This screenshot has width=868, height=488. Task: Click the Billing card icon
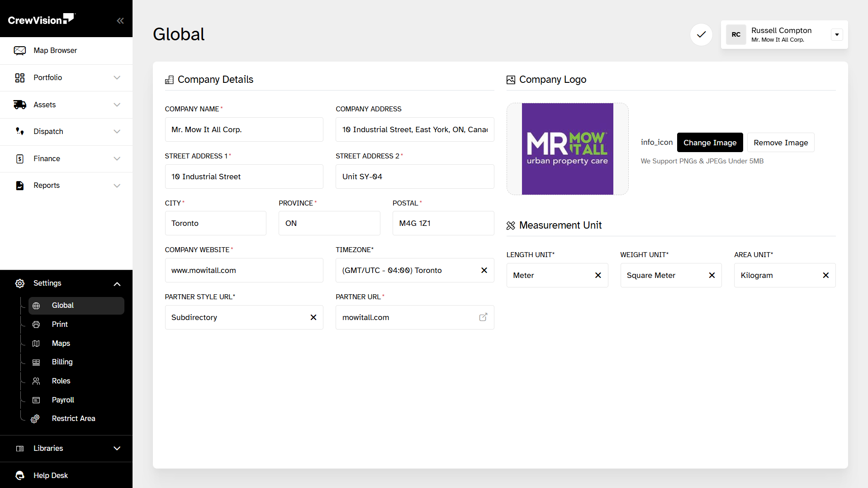click(x=36, y=362)
